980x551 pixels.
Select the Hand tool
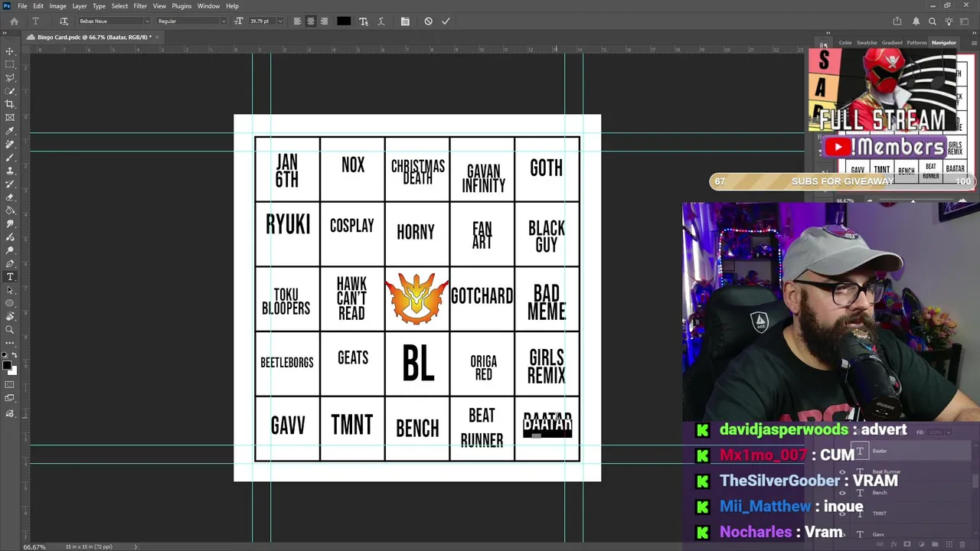pos(10,316)
